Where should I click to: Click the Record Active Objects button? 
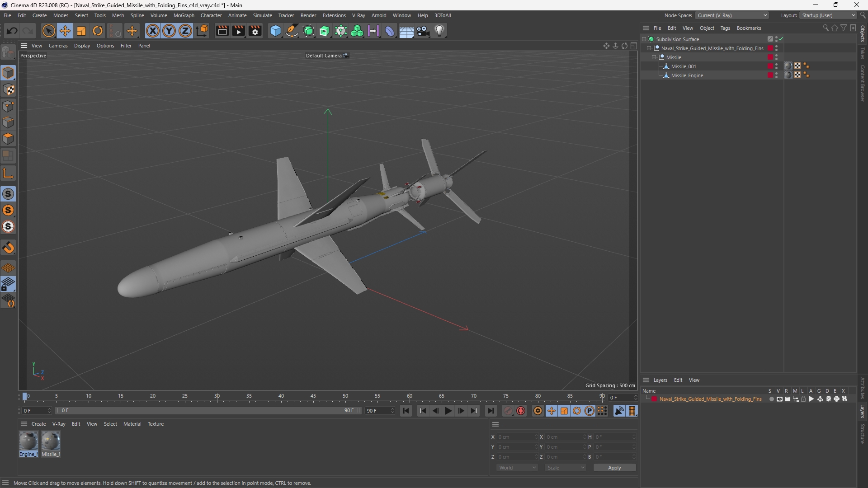coord(508,411)
